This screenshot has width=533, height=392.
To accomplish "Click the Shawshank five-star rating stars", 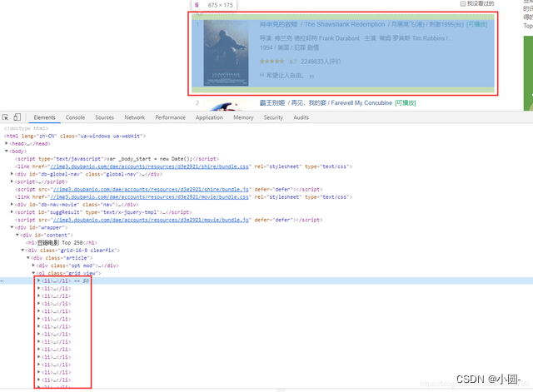I will [272, 62].
